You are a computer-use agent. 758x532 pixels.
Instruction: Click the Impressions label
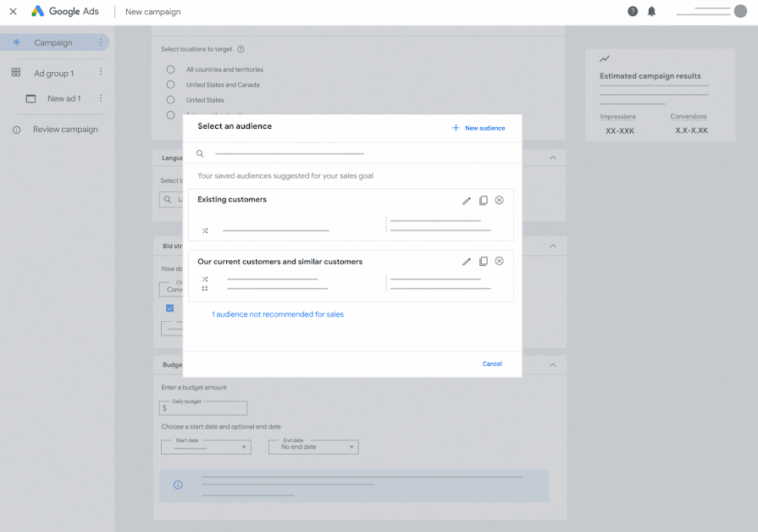pos(617,117)
